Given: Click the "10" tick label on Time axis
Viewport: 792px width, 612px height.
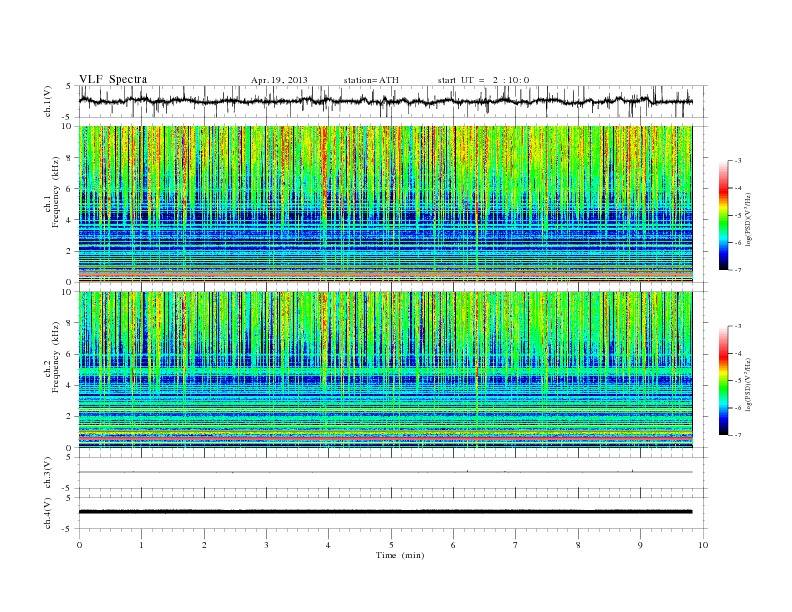Looking at the screenshot, I should point(703,545).
